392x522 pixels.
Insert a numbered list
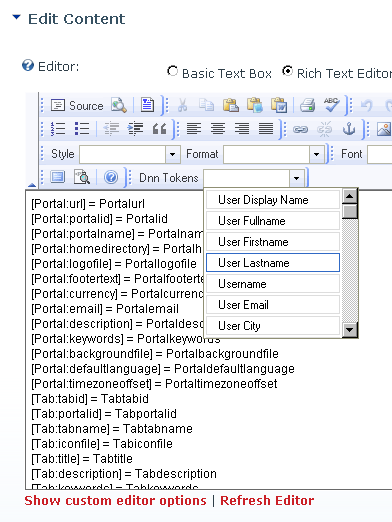point(58,129)
